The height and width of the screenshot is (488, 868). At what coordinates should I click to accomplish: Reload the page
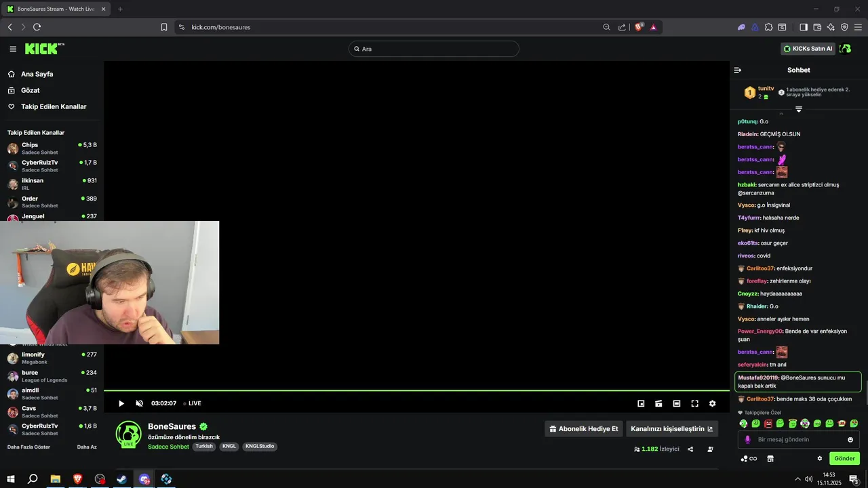(x=37, y=27)
